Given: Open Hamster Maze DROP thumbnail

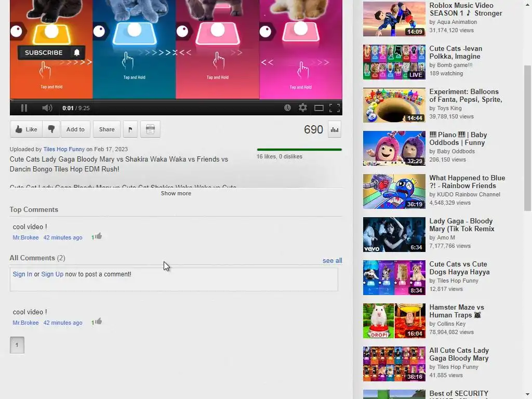Looking at the screenshot, I should 394,321.
